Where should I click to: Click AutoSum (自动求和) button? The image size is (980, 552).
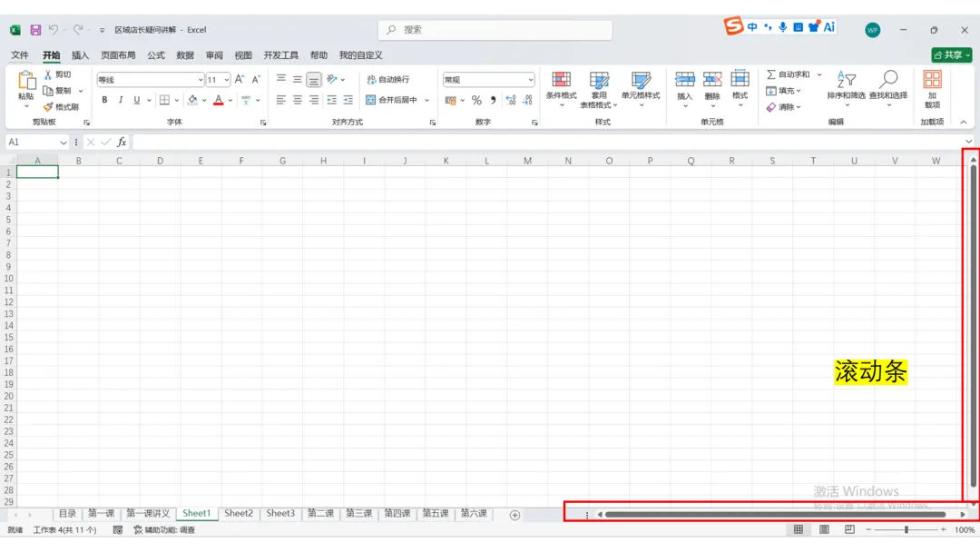(x=789, y=74)
